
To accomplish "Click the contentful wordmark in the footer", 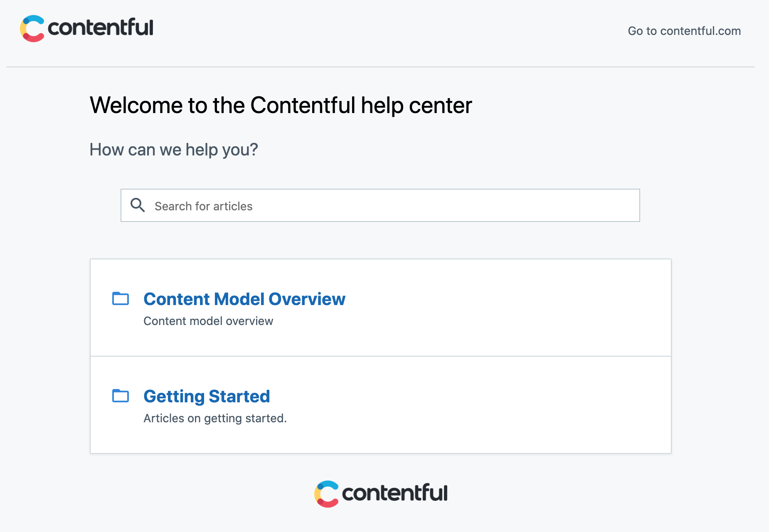I will (394, 493).
